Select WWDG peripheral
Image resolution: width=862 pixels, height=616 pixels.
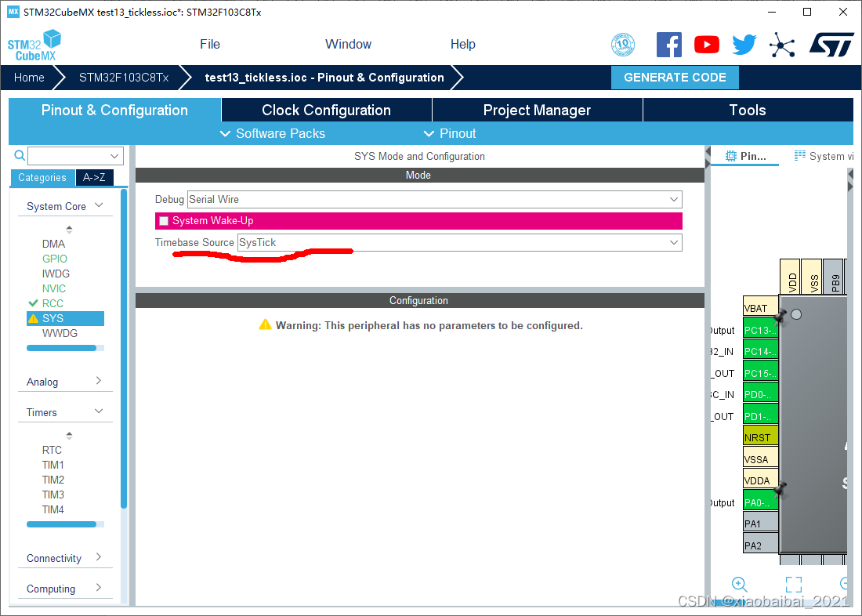point(60,333)
